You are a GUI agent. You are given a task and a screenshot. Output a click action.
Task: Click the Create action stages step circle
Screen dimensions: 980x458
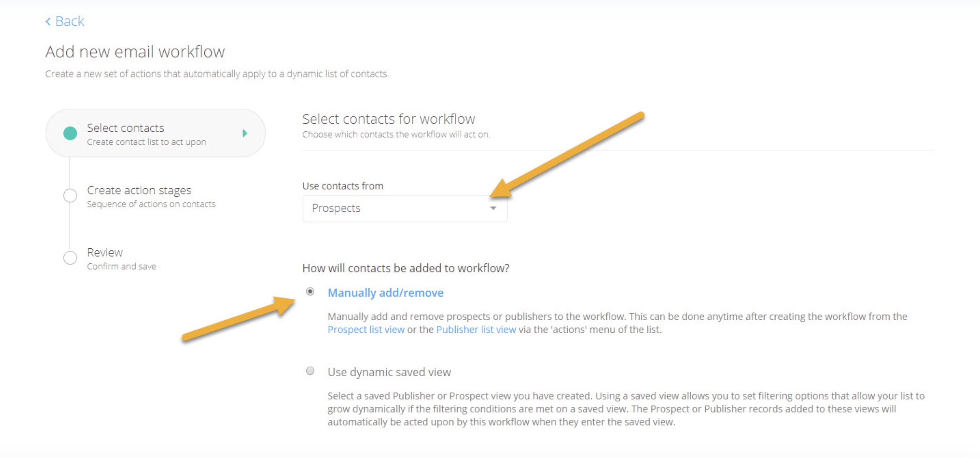(x=70, y=195)
